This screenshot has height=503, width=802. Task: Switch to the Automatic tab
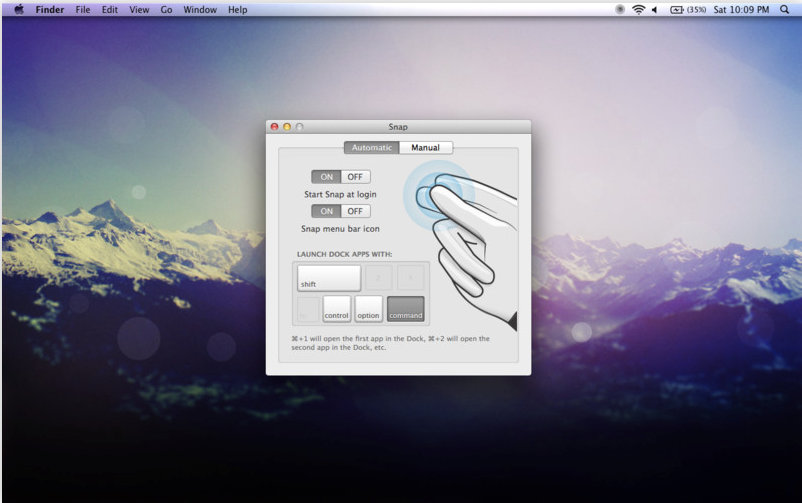click(x=371, y=147)
